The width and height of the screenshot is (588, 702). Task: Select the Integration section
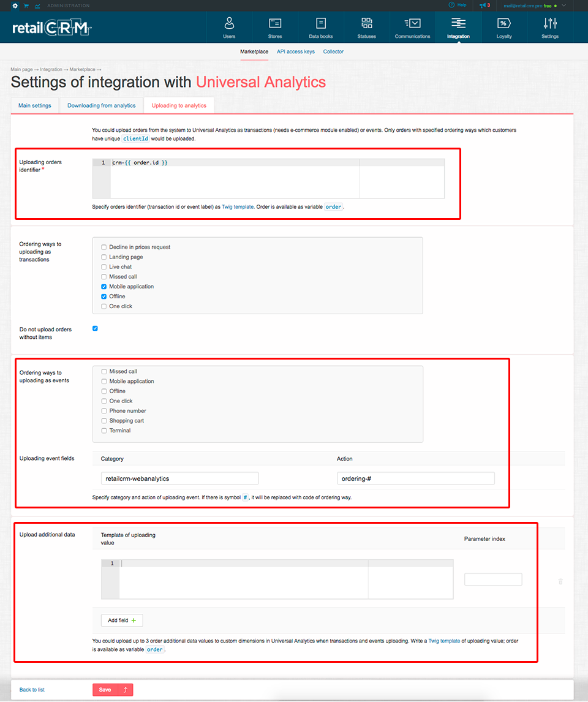(x=458, y=28)
